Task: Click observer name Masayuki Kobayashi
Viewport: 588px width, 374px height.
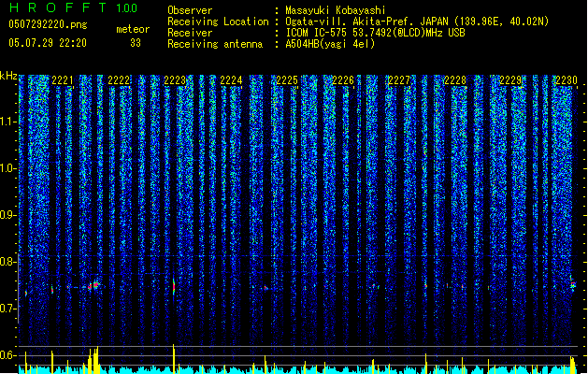Action: (x=336, y=10)
